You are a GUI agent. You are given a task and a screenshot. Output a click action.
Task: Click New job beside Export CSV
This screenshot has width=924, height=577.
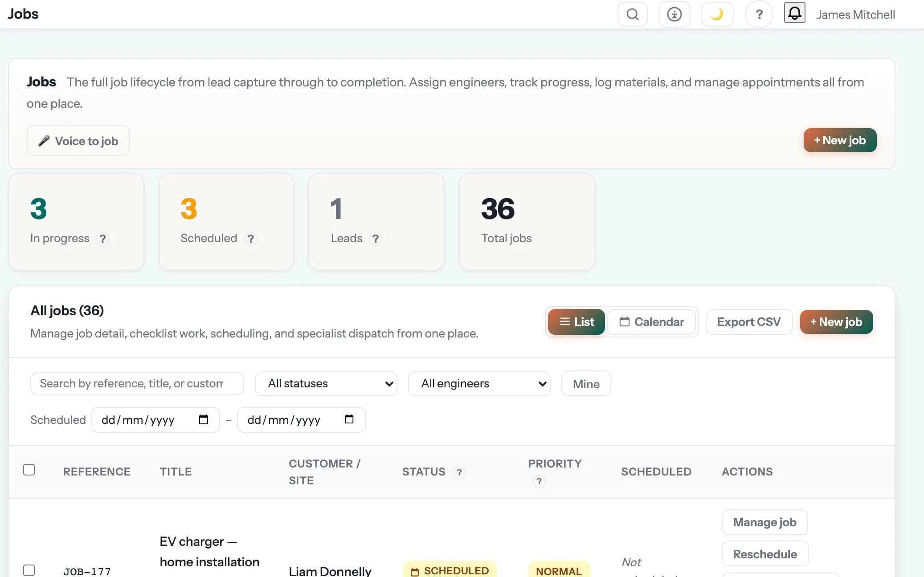click(x=836, y=322)
